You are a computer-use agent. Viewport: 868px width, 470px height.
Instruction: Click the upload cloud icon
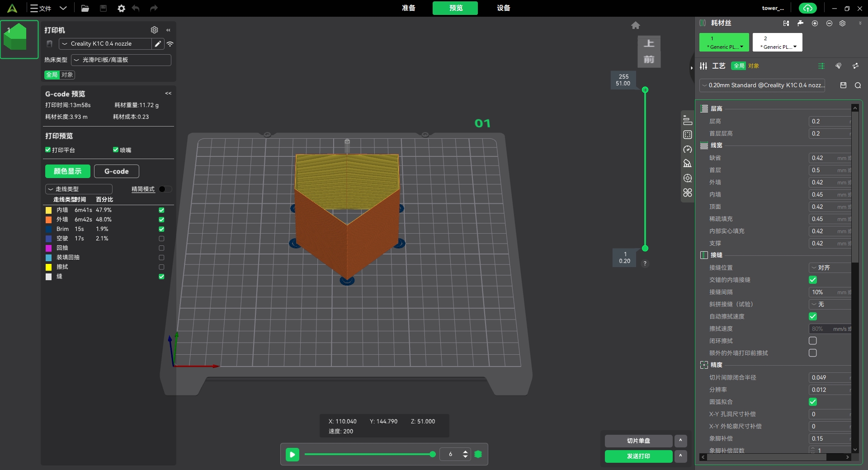click(x=807, y=8)
